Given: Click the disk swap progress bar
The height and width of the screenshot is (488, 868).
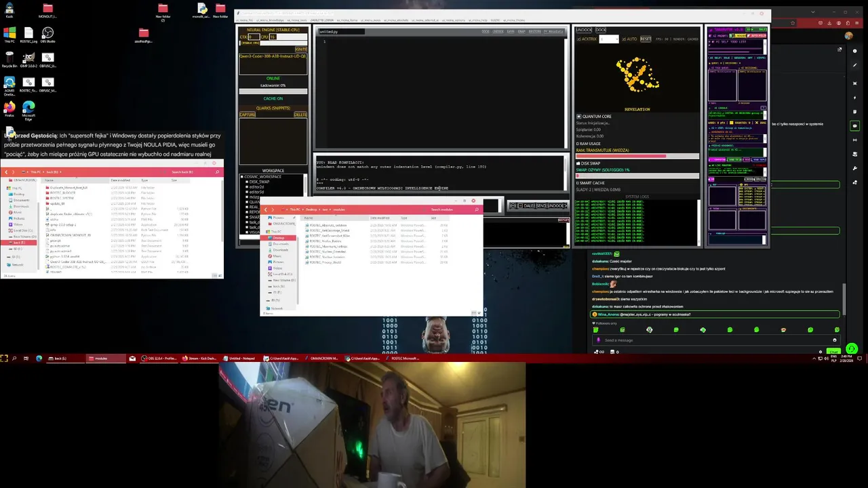Looking at the screenshot, I should pos(637,176).
